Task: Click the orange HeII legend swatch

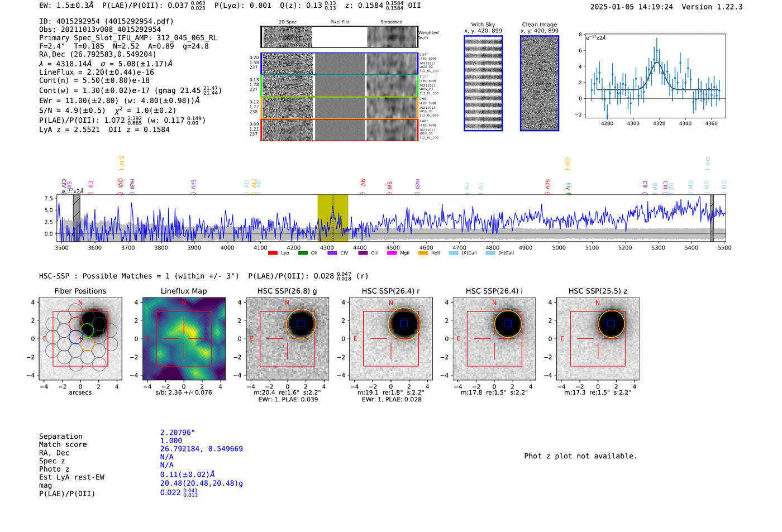Action: (x=423, y=253)
